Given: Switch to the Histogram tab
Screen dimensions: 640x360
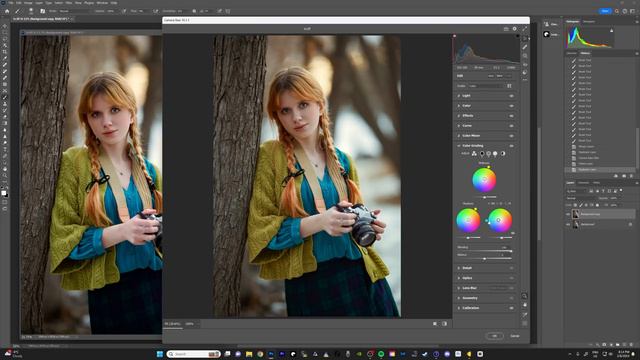Looking at the screenshot, I should click(x=572, y=22).
